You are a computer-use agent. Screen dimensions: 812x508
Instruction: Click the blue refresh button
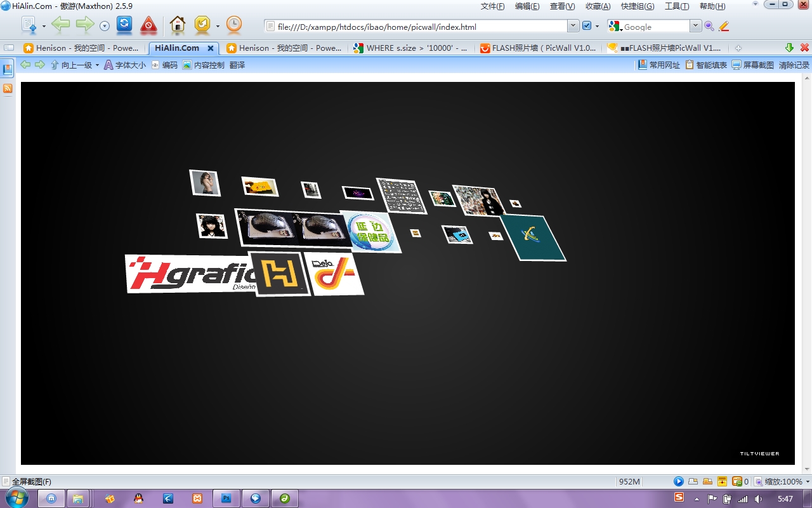124,25
